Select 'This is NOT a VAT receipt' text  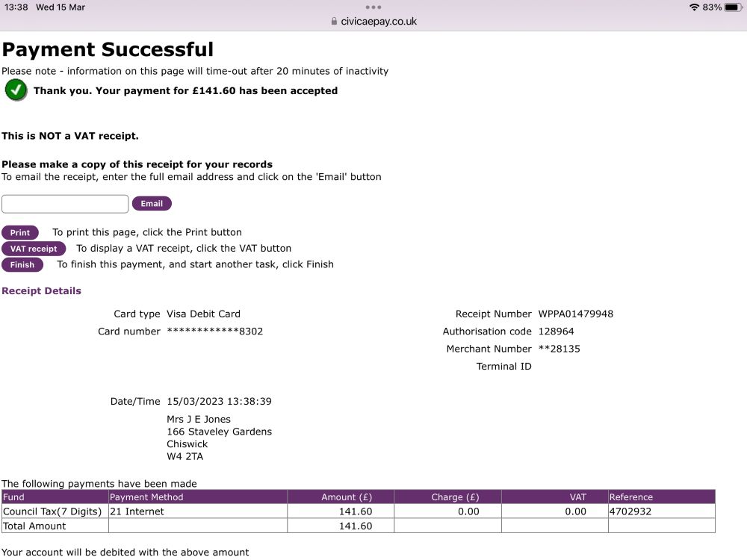(70, 136)
